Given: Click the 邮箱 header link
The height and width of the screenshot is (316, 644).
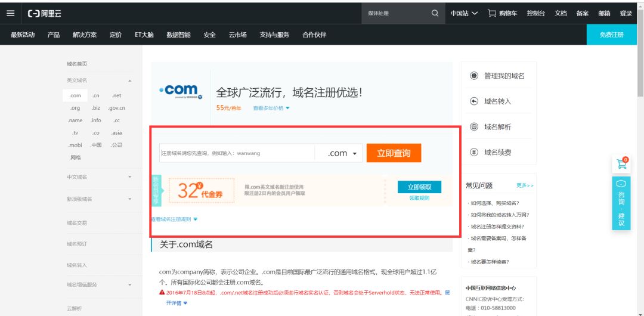Looking at the screenshot, I should tap(604, 13).
